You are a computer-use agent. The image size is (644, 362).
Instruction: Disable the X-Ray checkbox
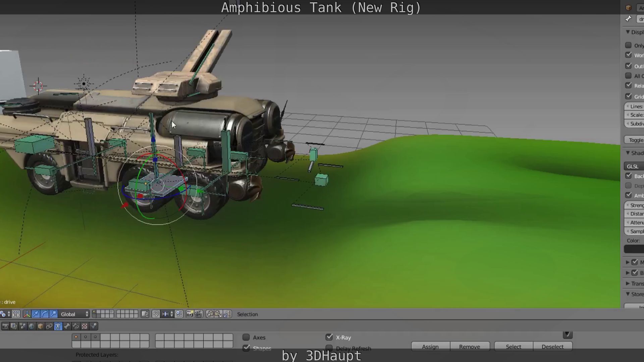click(329, 337)
